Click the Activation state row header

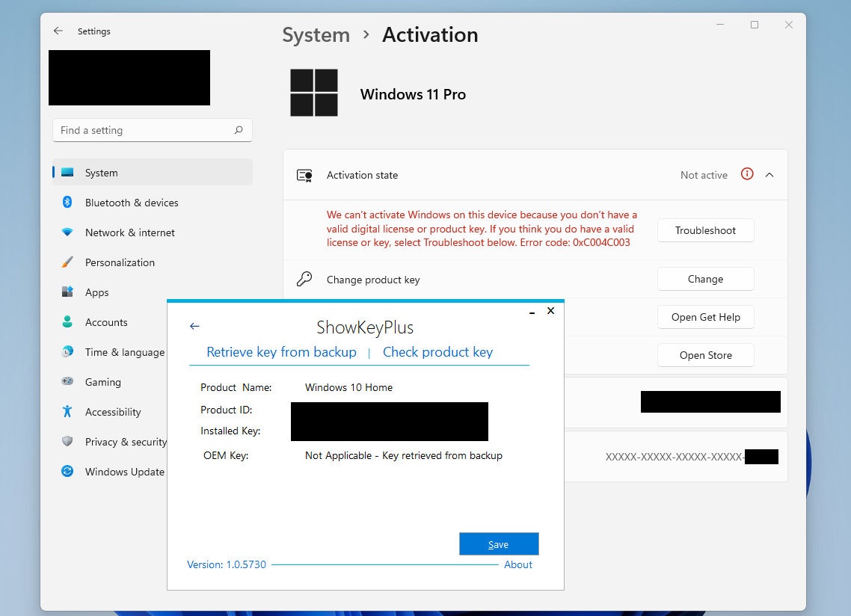click(535, 175)
